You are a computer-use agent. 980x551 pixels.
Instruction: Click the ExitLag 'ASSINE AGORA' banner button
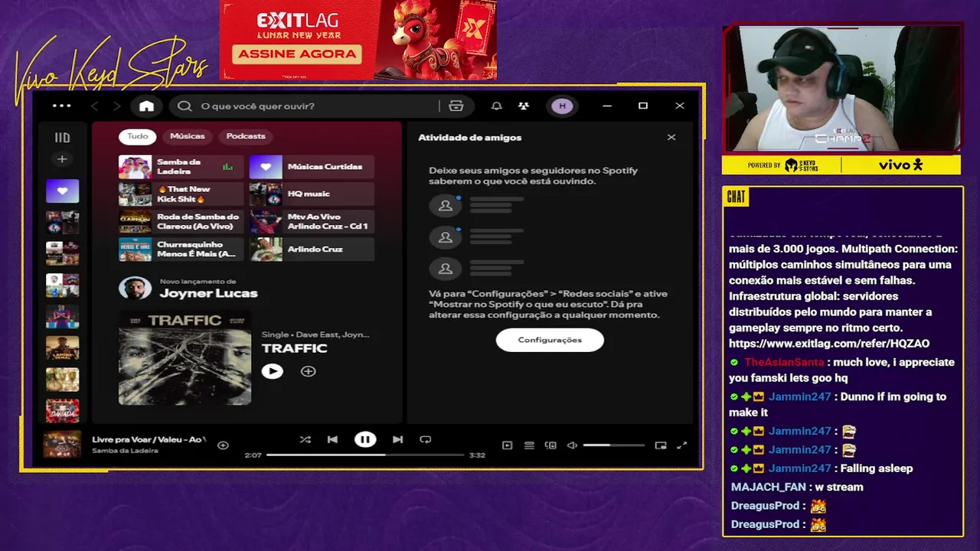298,54
